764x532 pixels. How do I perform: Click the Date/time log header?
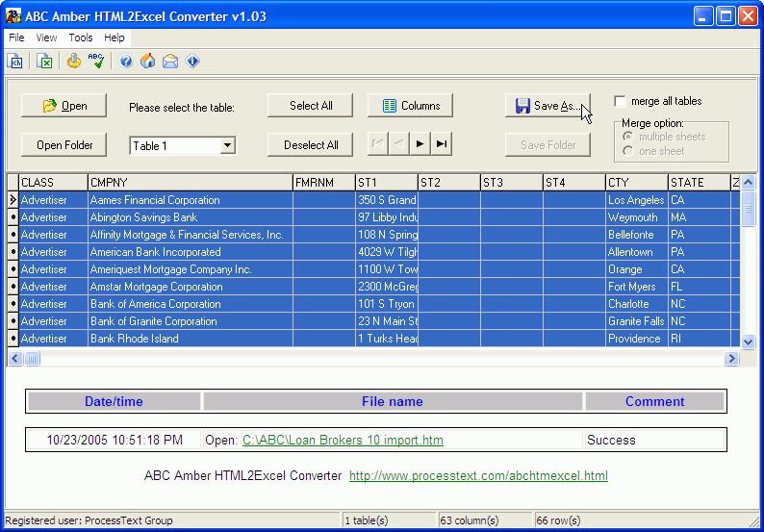tap(114, 401)
